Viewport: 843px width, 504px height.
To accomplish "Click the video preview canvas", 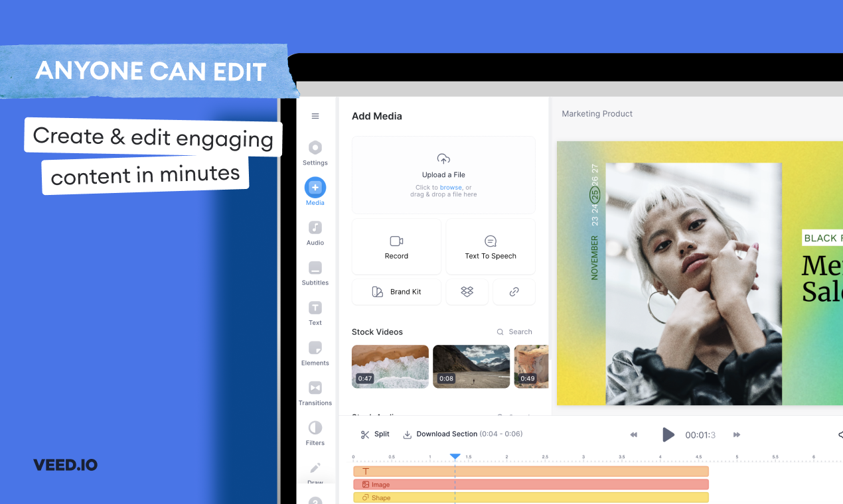I will [700, 273].
